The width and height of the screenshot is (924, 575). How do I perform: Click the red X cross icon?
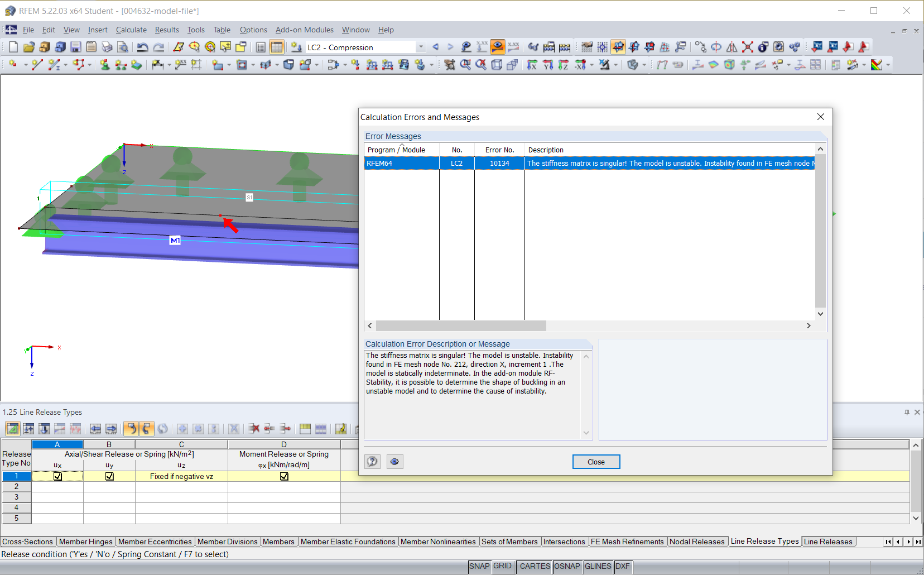click(748, 47)
